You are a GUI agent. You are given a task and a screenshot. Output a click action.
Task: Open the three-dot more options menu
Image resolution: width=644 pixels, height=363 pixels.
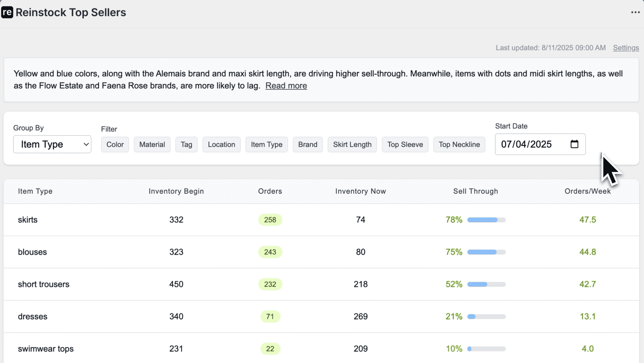[x=635, y=12]
